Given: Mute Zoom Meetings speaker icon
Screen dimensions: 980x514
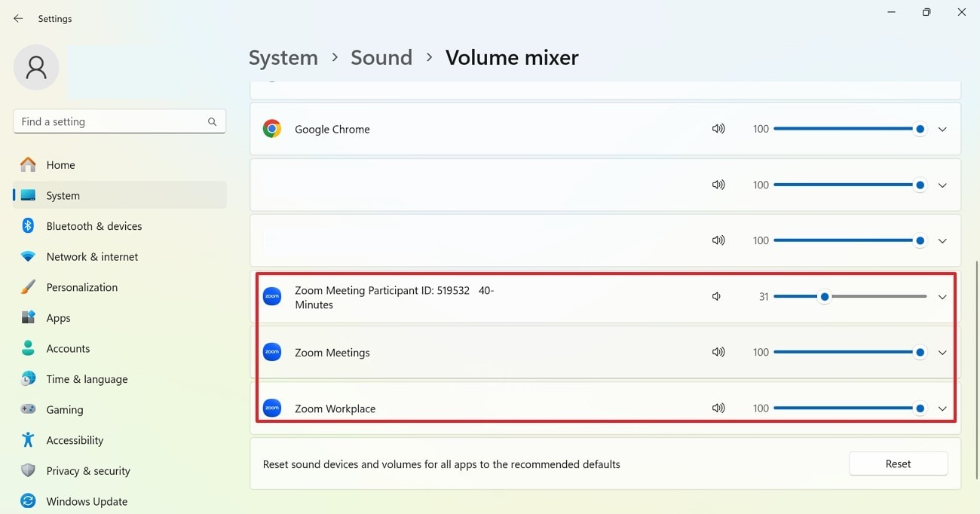Looking at the screenshot, I should 718,352.
